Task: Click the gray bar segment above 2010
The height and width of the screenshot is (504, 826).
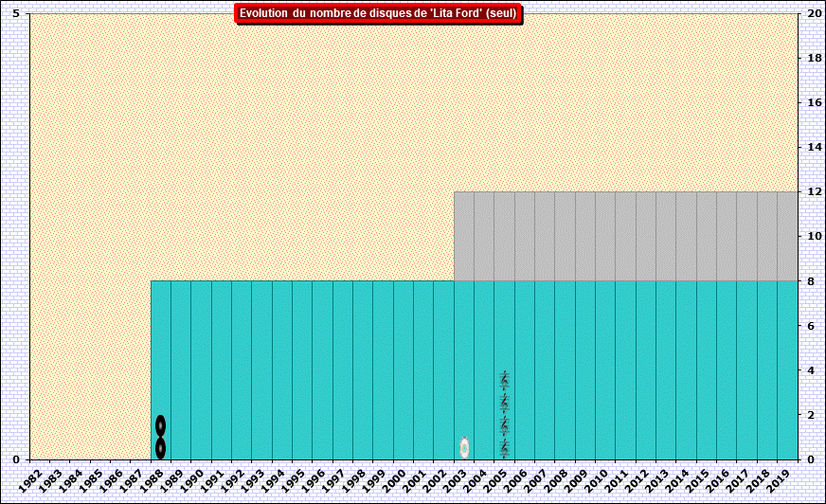Action: tap(605, 236)
